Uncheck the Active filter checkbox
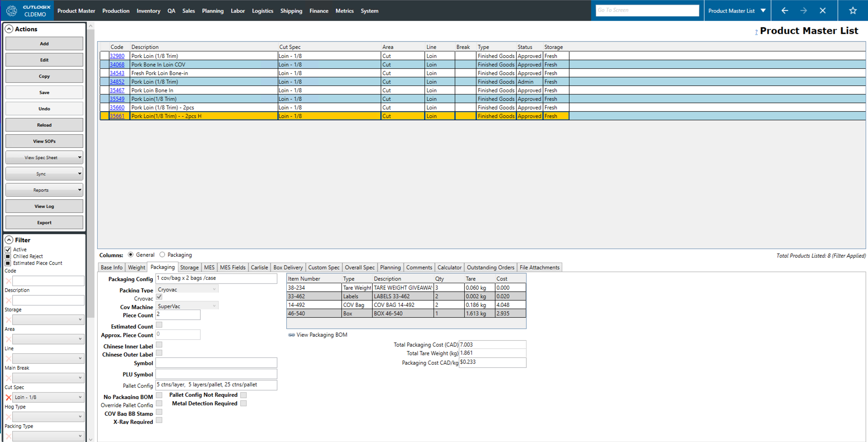This screenshot has width=868, height=442. point(8,249)
